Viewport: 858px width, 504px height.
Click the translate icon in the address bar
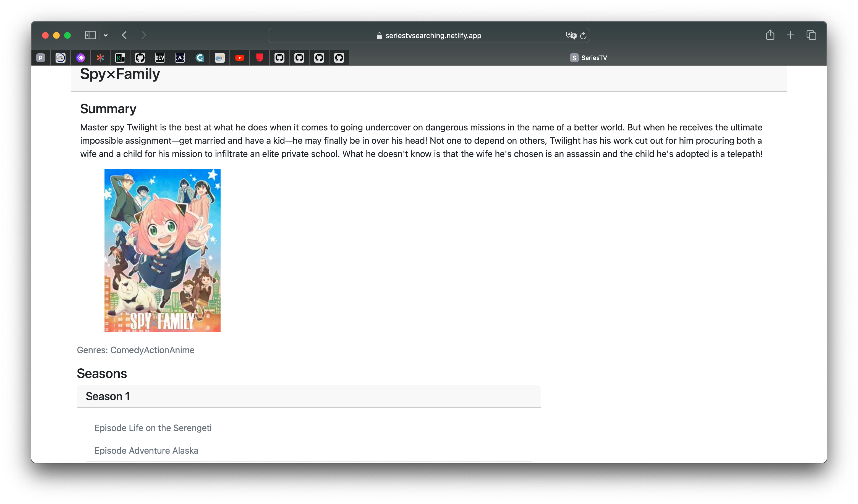pyautogui.click(x=571, y=35)
